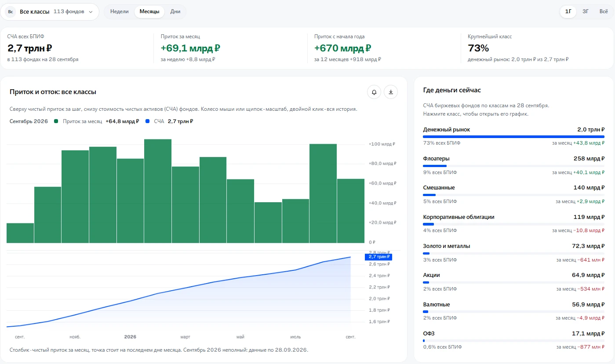Download the inflow chart data
The image size is (615, 364).
[391, 92]
